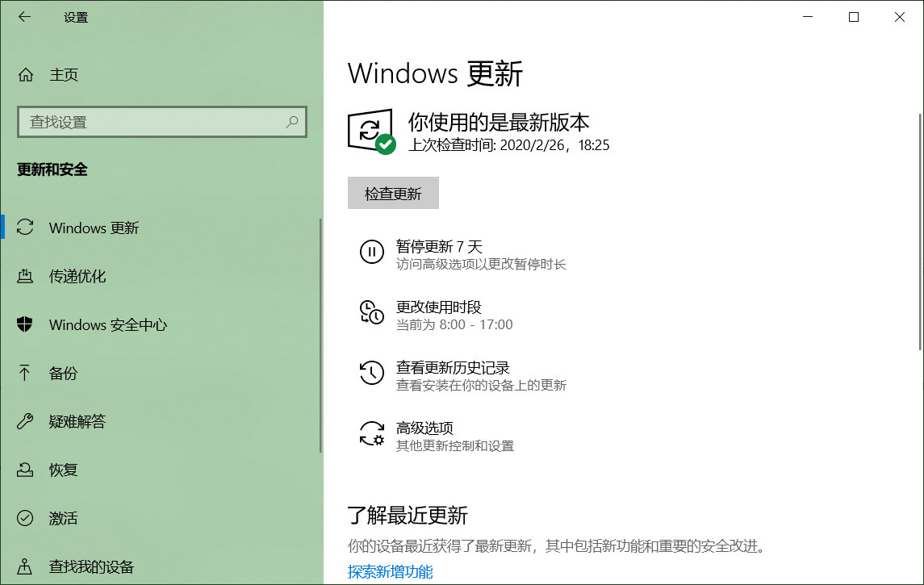Click the 疑难解答 wrench icon
Screen dimensions: 924x585
point(24,421)
